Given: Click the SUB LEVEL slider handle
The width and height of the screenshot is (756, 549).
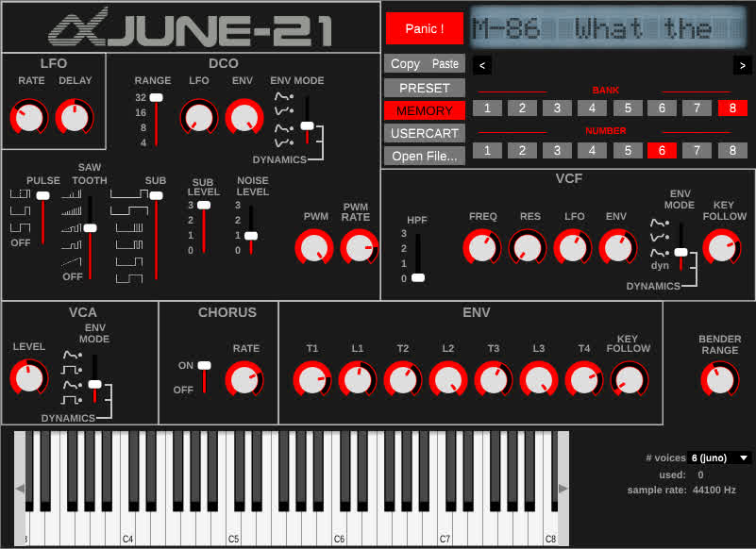Looking at the screenshot, I should pos(204,205).
